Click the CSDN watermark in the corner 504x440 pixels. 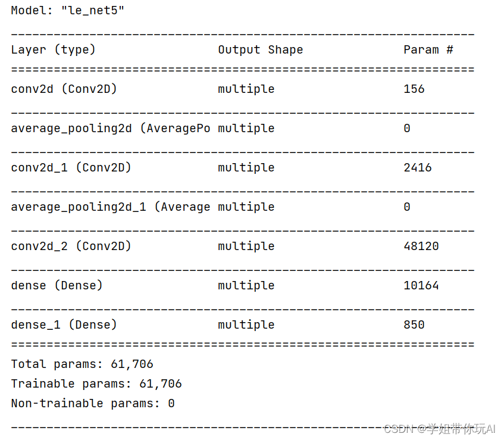[x=439, y=429]
